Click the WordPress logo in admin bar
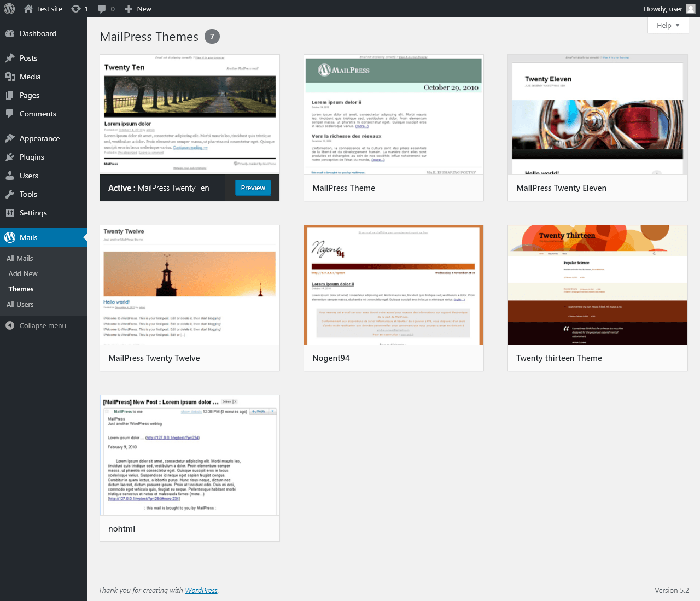The width and height of the screenshot is (700, 601). tap(9, 9)
